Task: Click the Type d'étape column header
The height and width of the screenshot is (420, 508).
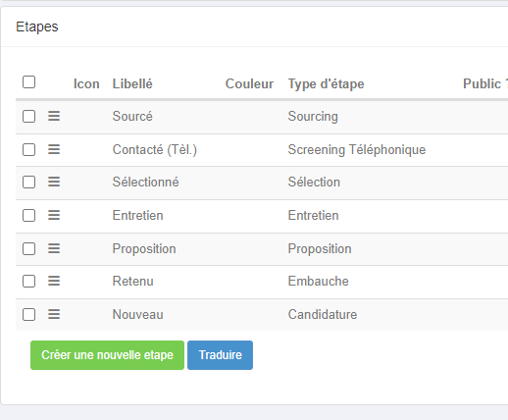Action: (326, 84)
